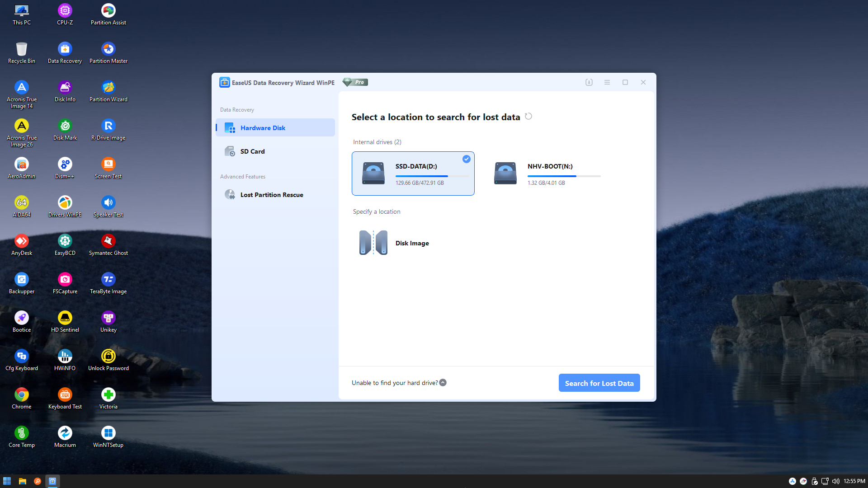Select the Unikey desktop icon

tap(108, 322)
